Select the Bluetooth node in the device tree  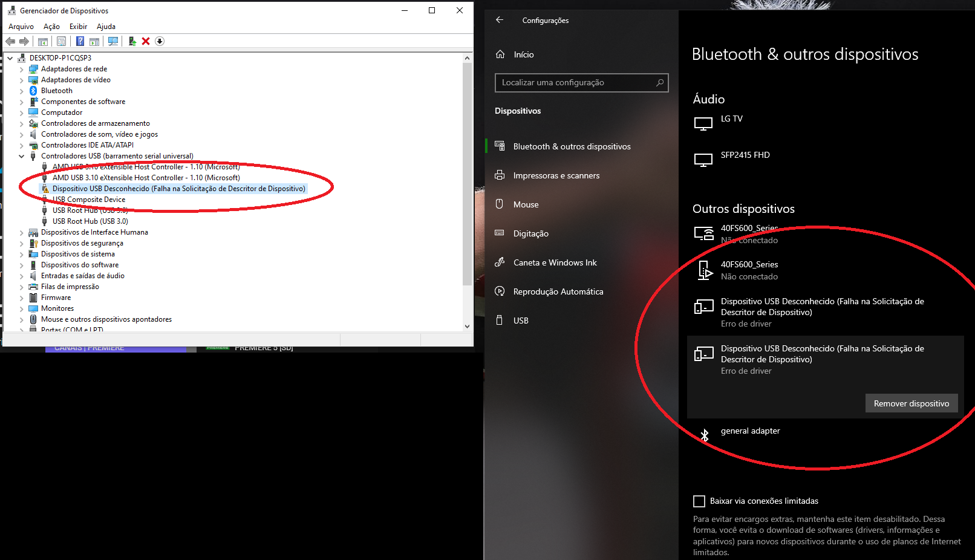56,91
